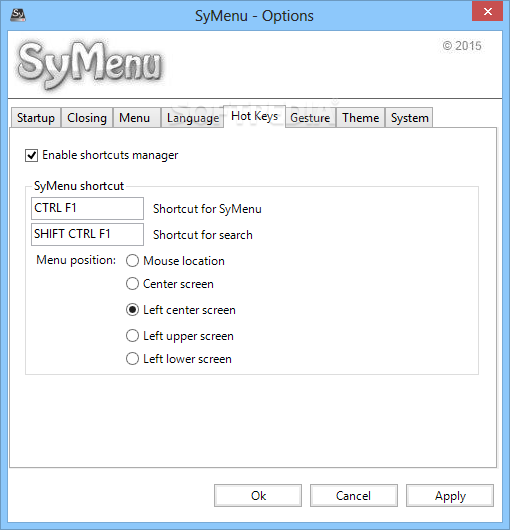The height and width of the screenshot is (530, 510).
Task: Click the SyMenu logo banner
Action: (90, 64)
